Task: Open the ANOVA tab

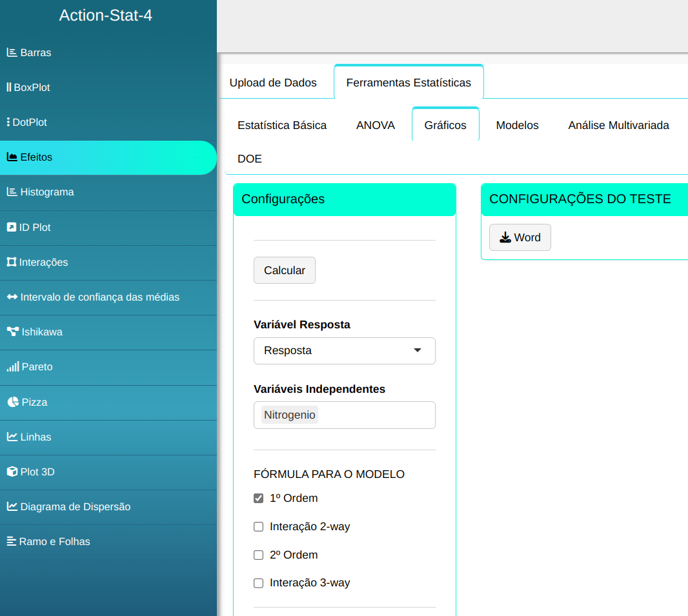Action: (375, 125)
